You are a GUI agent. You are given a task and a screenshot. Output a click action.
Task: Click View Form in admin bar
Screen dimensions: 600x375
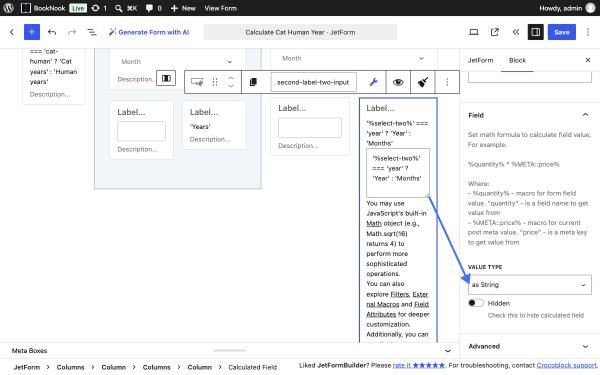pos(220,8)
